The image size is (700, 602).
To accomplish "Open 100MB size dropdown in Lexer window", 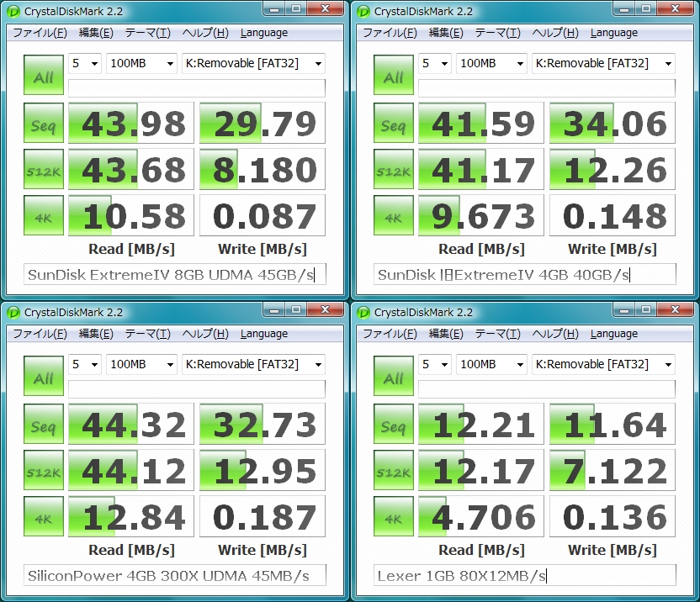I will coord(491,365).
